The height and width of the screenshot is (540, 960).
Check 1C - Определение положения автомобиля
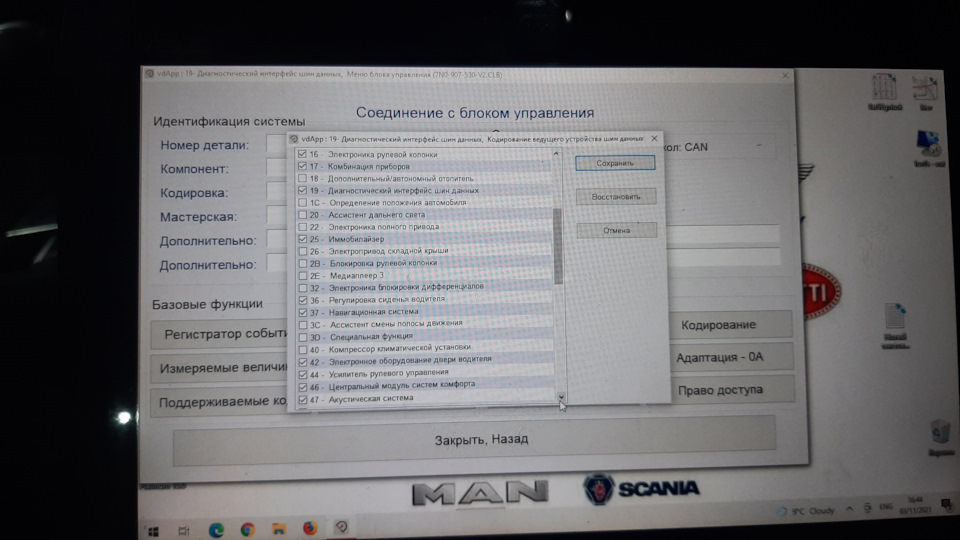[x=302, y=203]
